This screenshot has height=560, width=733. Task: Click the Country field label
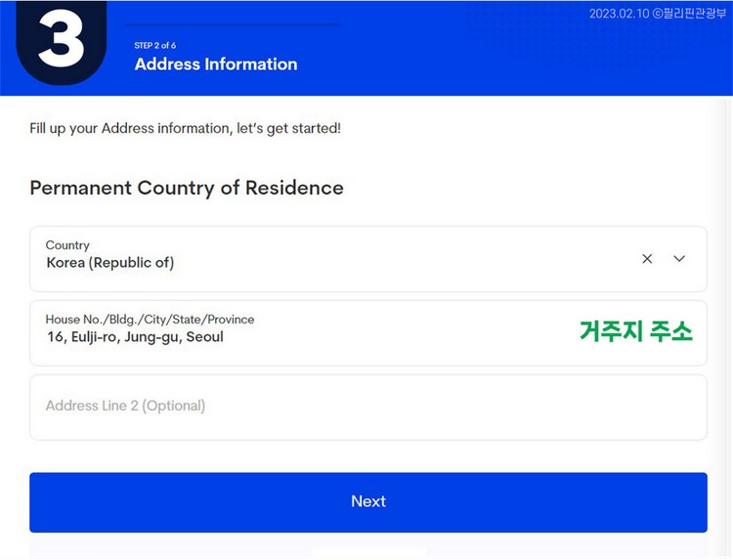click(x=67, y=245)
